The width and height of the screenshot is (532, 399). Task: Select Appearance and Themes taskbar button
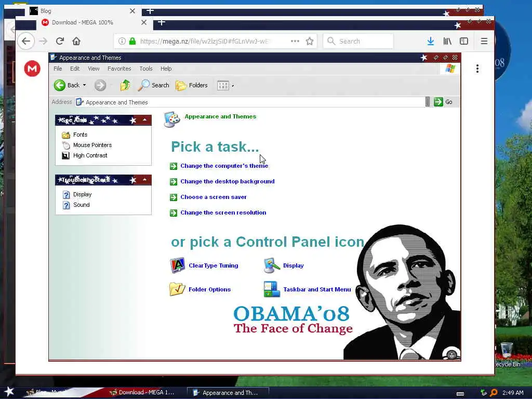228,393
